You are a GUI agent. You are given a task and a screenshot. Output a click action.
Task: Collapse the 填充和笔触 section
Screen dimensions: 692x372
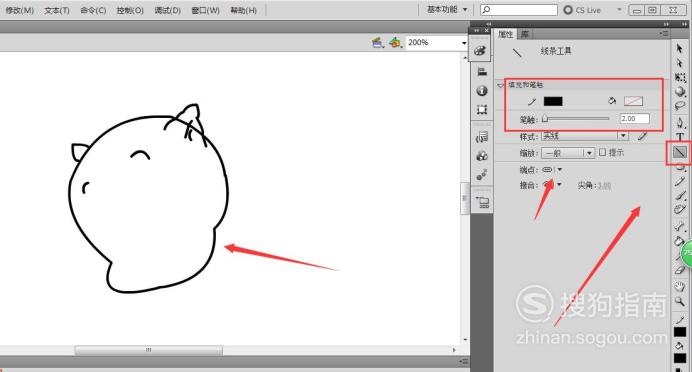point(500,85)
